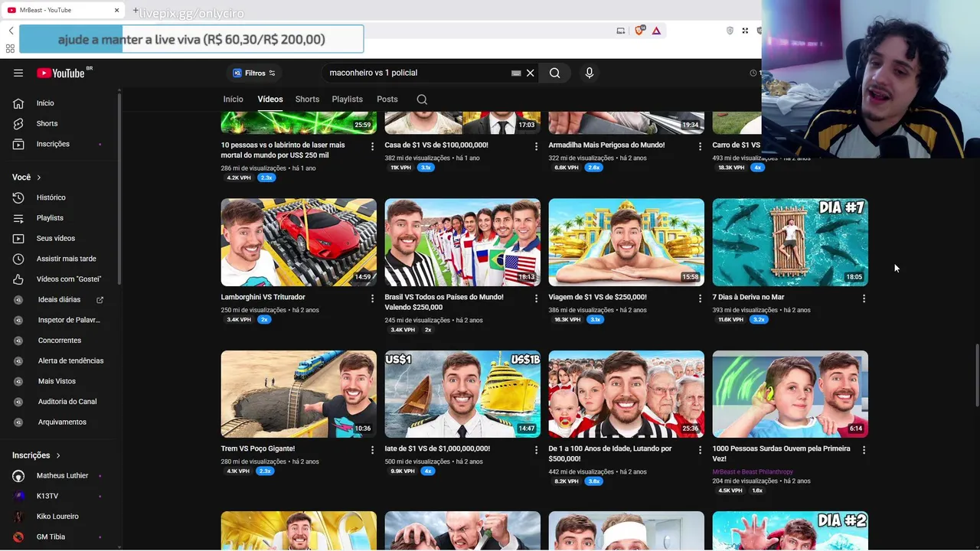
Task: Open options menu for De 1 a 100 Anos
Action: pyautogui.click(x=700, y=450)
